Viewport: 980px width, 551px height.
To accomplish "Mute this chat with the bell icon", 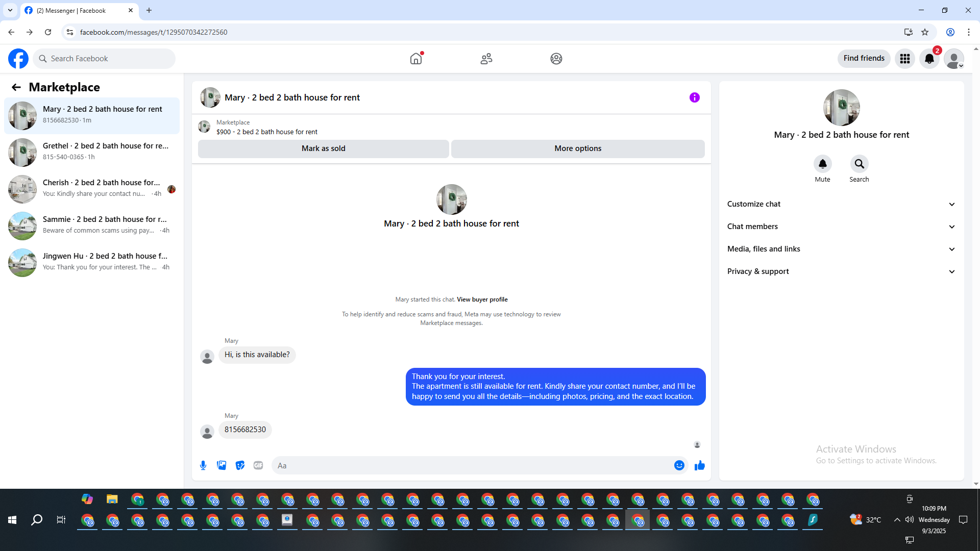I will [x=823, y=164].
